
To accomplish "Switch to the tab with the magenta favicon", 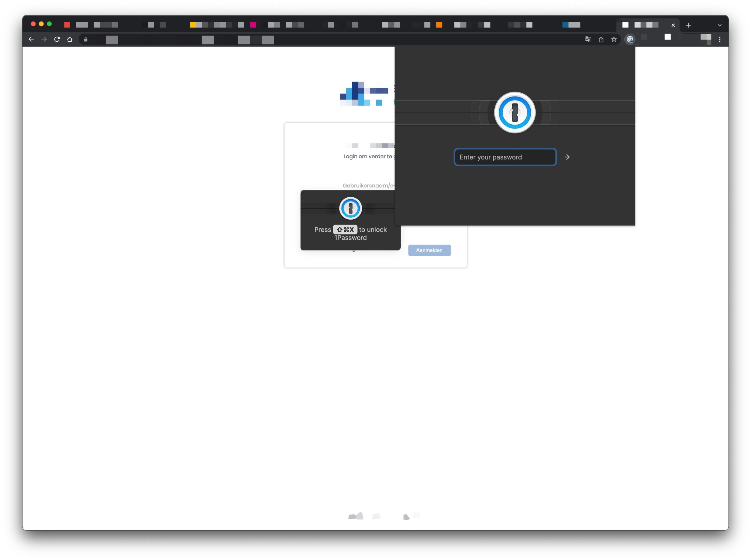I will tap(253, 25).
